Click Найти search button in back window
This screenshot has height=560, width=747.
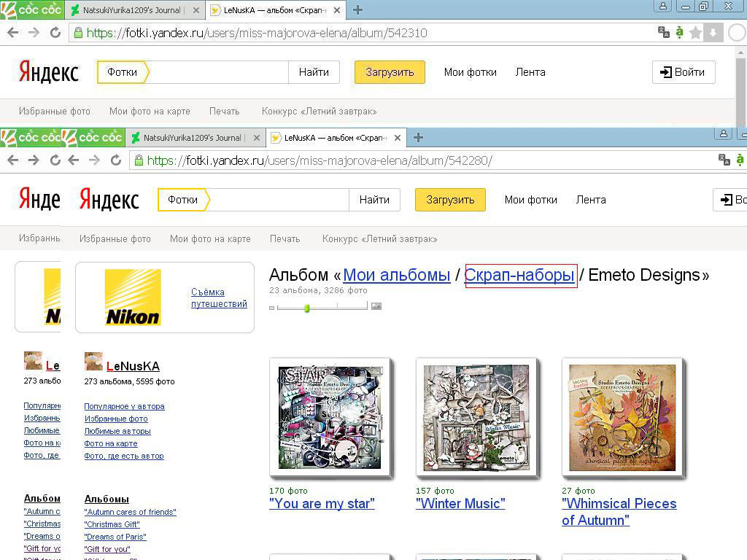pyautogui.click(x=314, y=72)
